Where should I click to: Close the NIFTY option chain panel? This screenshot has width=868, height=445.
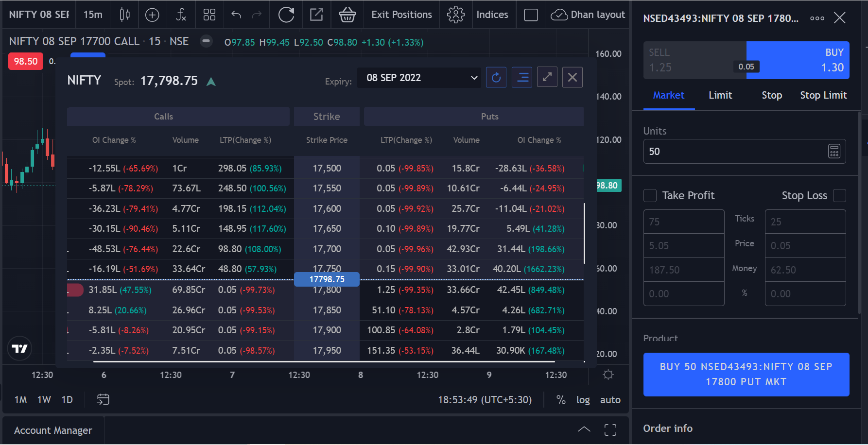(573, 77)
